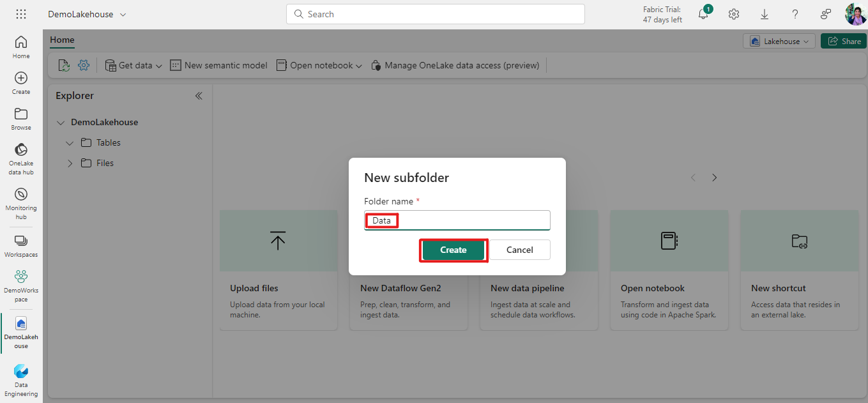Viewport: 868px width, 403px height.
Task: Click the Fabric Trial days left text
Action: (662, 15)
